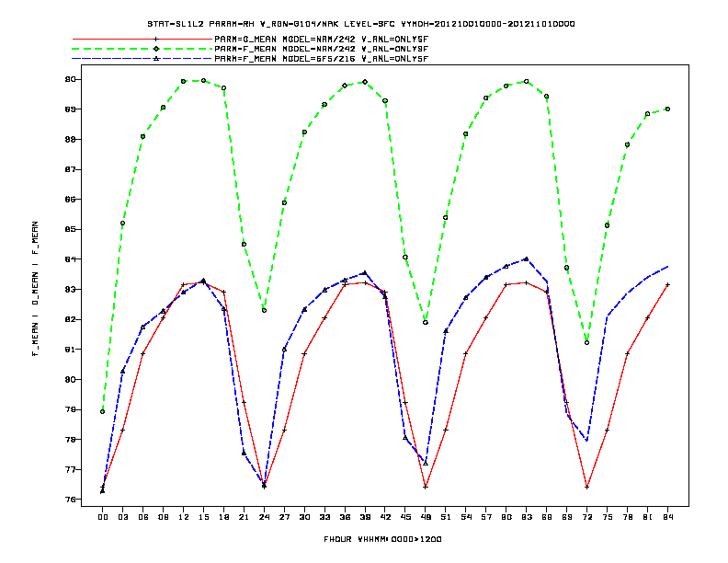Click x-axis forecast hour label 57
This screenshot has height=563, width=728.
(486, 517)
